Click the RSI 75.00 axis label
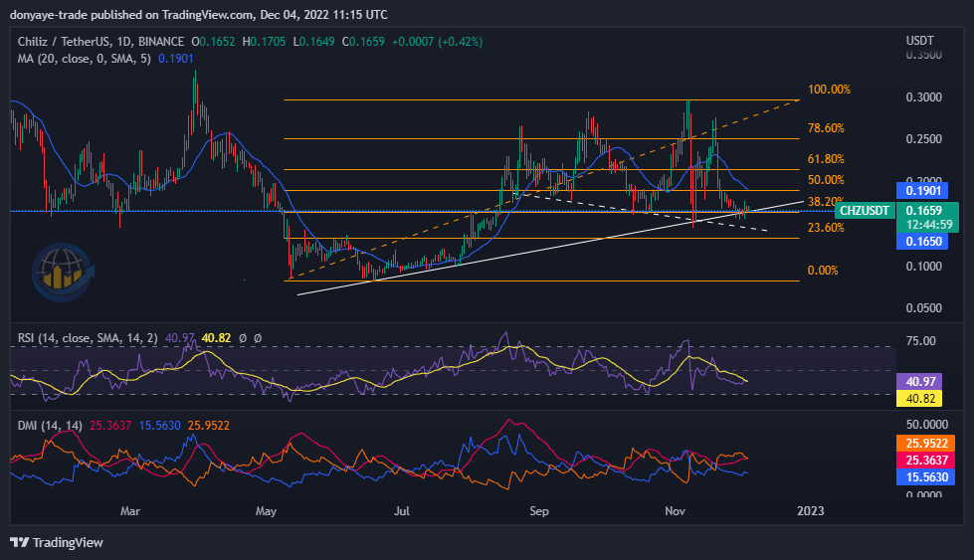The height and width of the screenshot is (560, 974). pyautogui.click(x=920, y=341)
